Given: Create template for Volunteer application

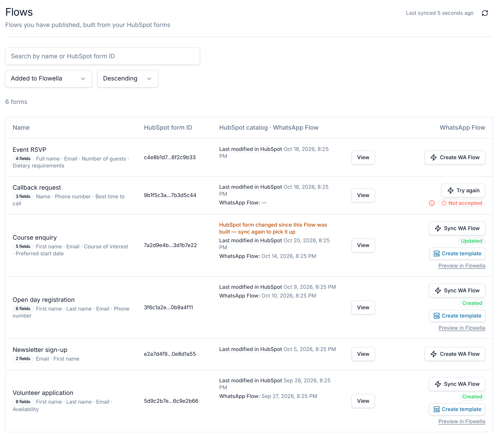Looking at the screenshot, I should click(x=457, y=409).
